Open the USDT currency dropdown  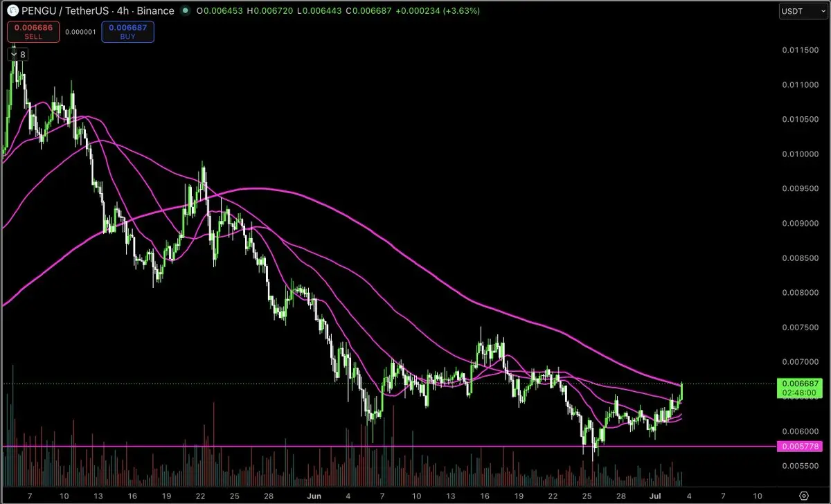pos(803,11)
